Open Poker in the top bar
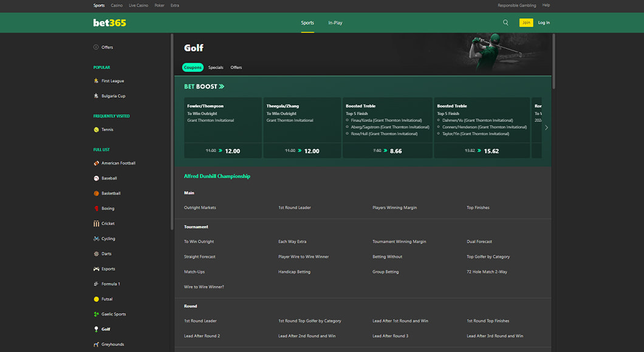The width and height of the screenshot is (644, 352). [x=159, y=5]
